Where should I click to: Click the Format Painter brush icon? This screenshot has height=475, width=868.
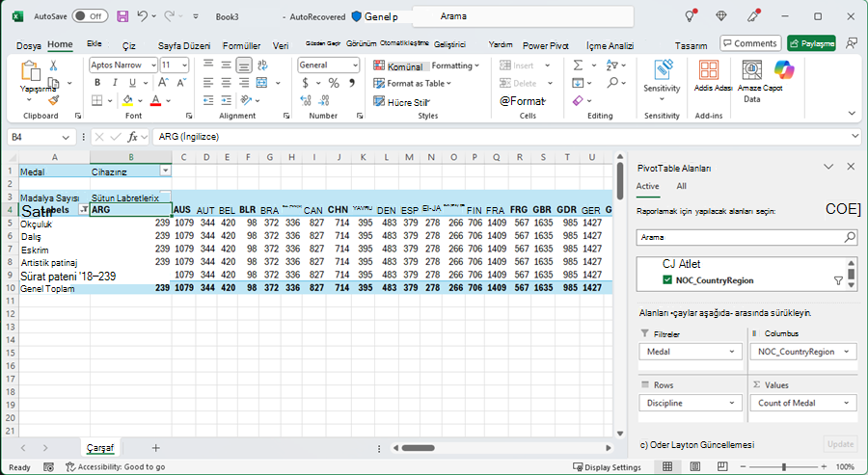[53, 100]
